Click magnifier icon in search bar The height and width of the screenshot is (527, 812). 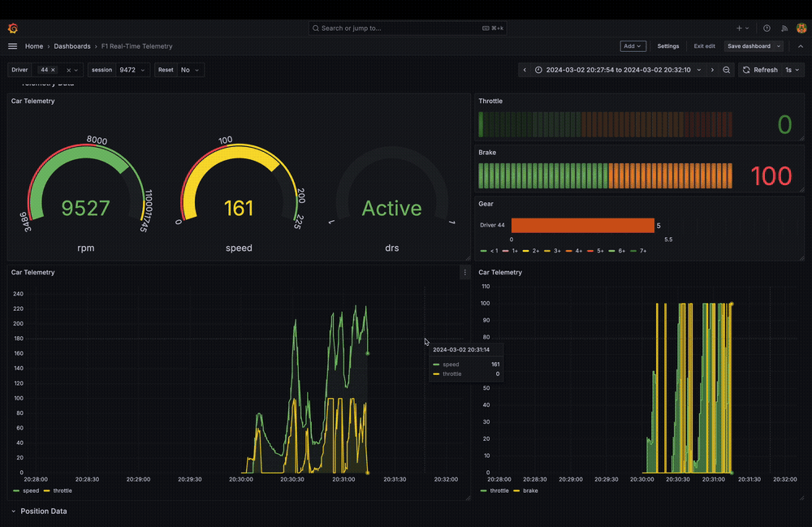click(315, 28)
